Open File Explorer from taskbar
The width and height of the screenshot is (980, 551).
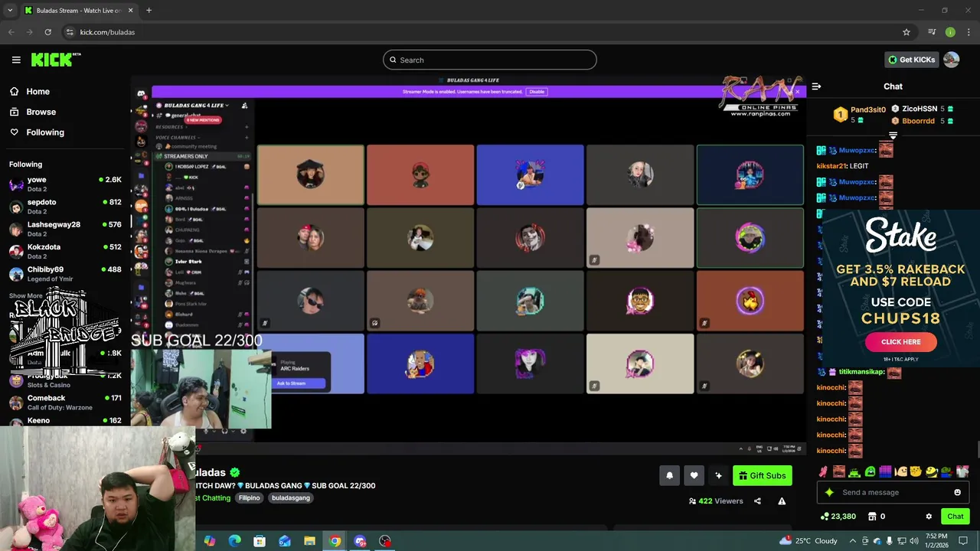[309, 541]
